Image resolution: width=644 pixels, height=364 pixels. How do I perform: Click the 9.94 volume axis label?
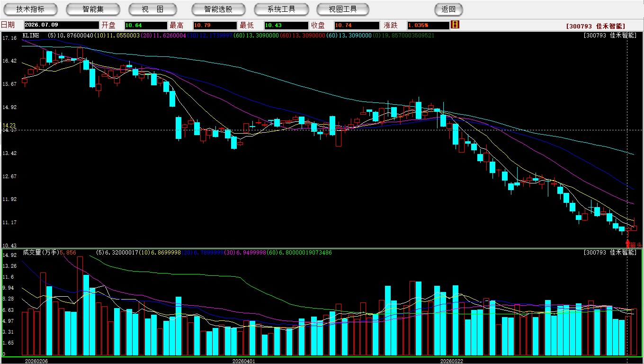(9, 288)
